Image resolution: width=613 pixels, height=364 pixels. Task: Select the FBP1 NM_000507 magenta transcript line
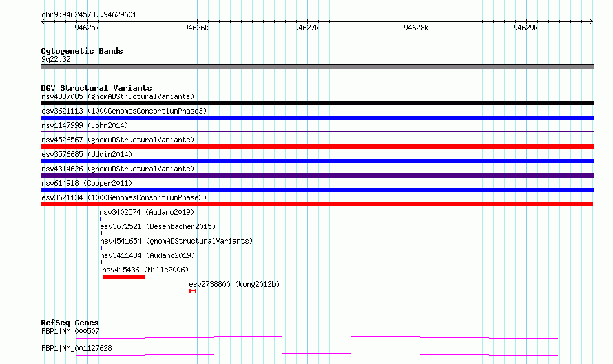click(x=317, y=337)
